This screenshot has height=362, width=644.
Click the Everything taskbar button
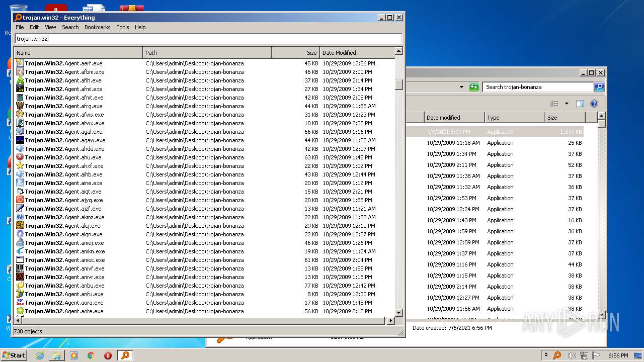[x=125, y=355]
